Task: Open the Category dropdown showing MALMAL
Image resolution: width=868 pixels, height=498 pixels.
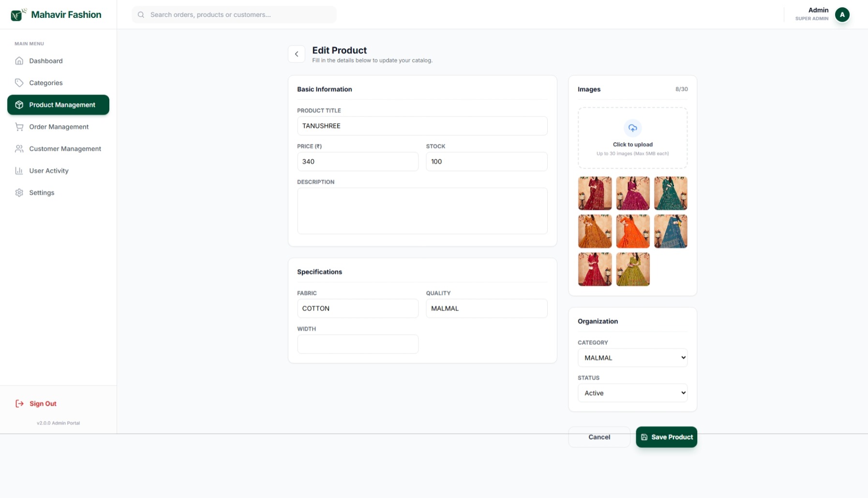Action: point(632,358)
